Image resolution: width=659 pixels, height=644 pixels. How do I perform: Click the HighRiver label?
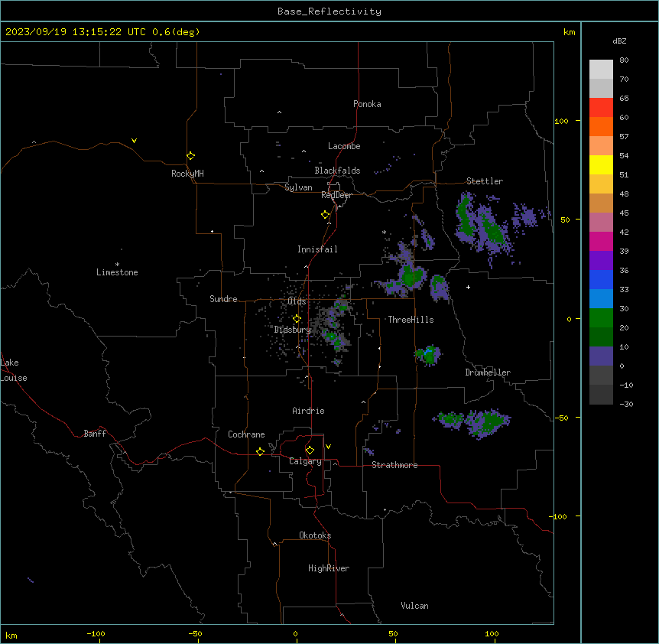[329, 568]
